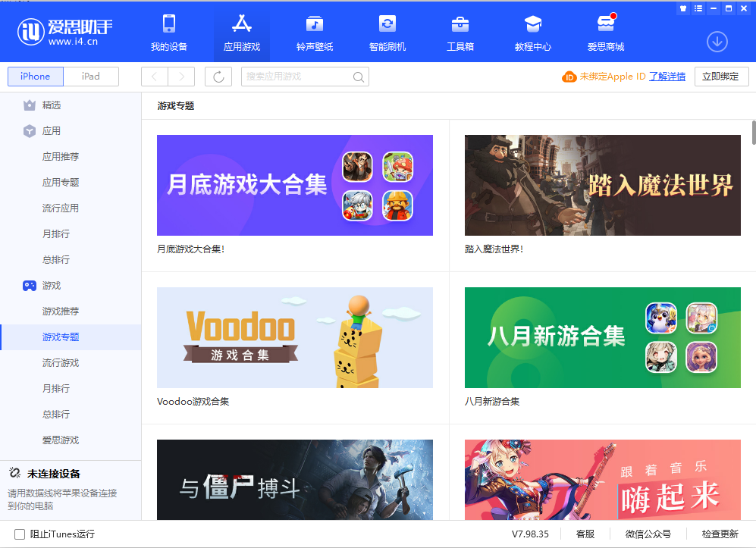Open the download manager arrow icon
The height and width of the screenshot is (548, 756).
pos(716,42)
